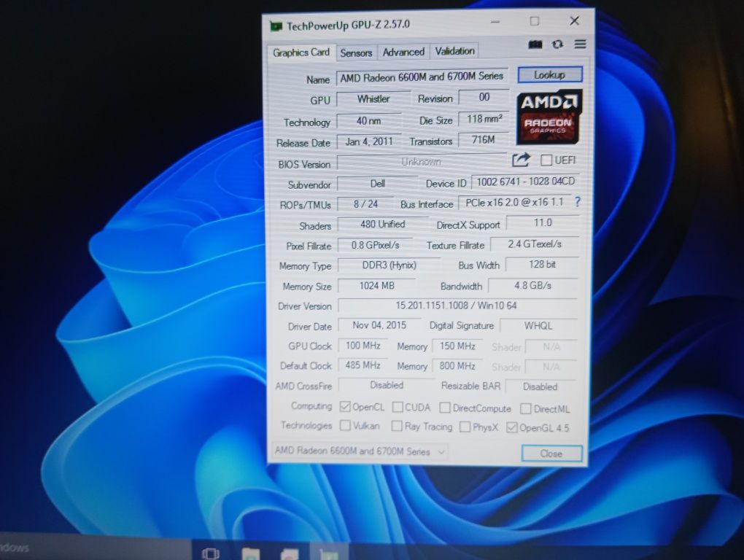The image size is (744, 560).
Task: Click the AMD CrossFire Disabled value
Action: 387,385
